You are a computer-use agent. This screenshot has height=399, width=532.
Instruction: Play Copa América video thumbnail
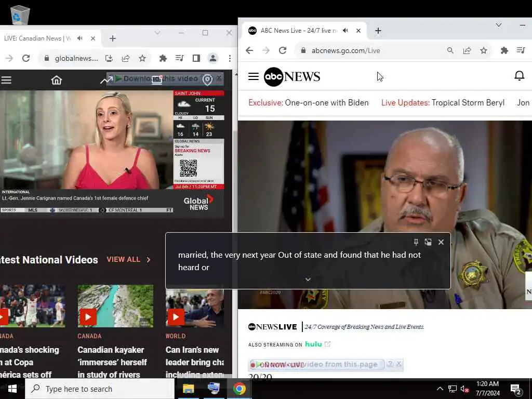(33, 306)
